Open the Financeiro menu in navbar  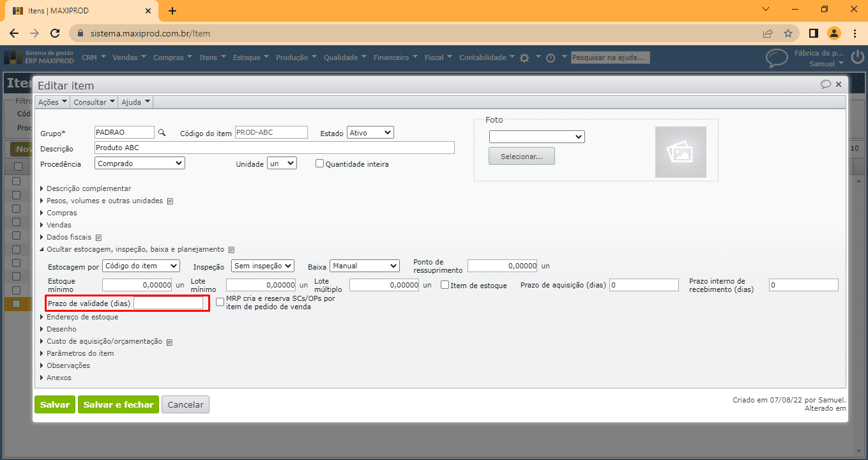coord(395,57)
